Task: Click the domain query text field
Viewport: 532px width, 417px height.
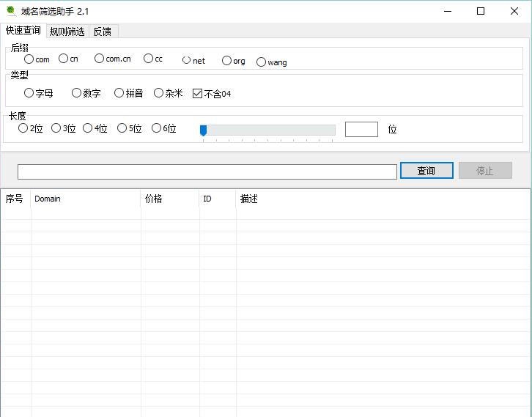Action: pos(207,171)
